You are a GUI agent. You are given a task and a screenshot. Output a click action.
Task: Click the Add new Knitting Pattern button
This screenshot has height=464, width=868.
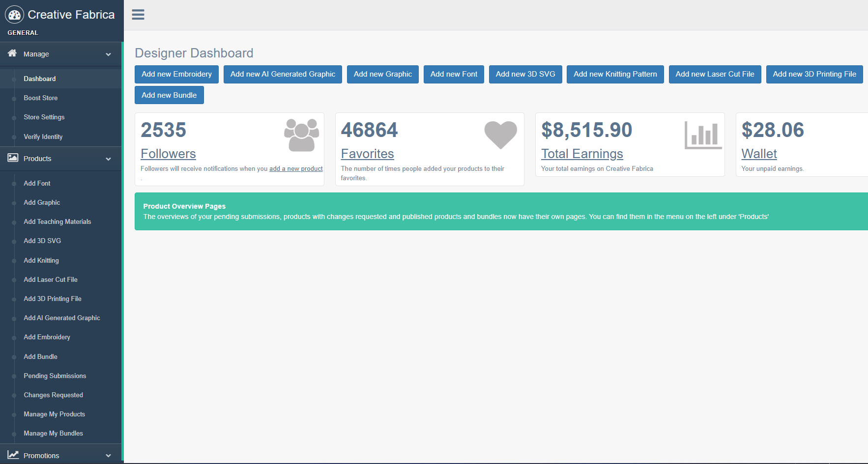click(615, 75)
